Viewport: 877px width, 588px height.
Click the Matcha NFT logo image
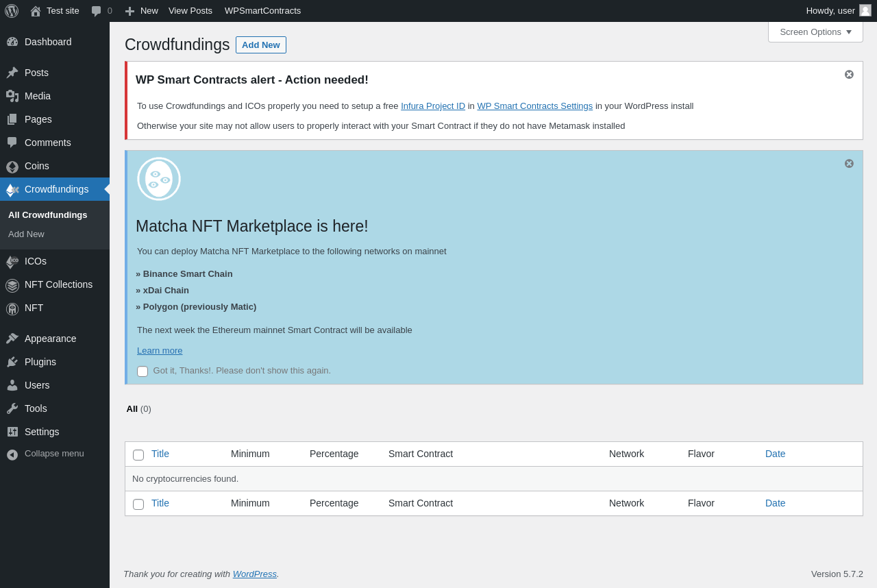tap(159, 179)
